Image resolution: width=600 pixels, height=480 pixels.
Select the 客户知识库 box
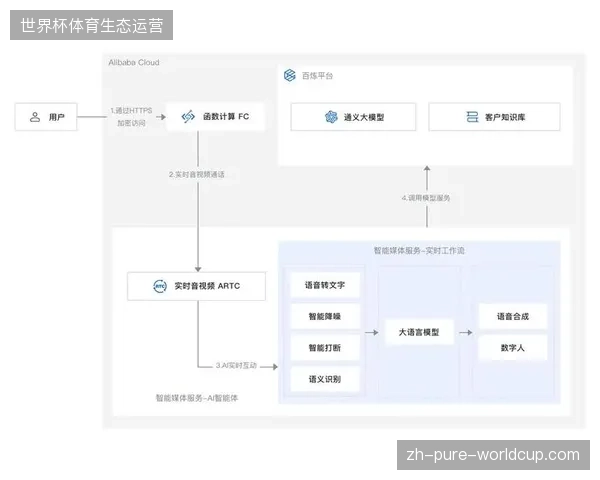[494, 117]
